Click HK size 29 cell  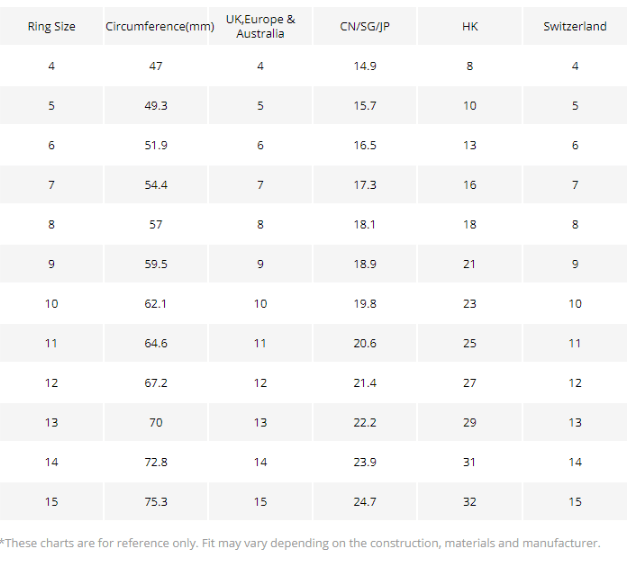click(470, 423)
